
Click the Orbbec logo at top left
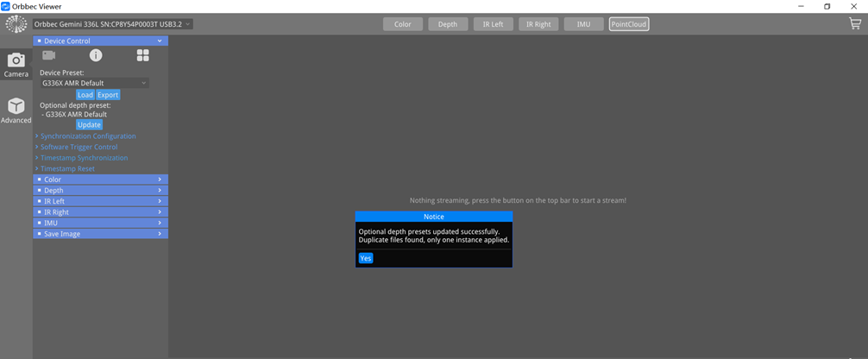(16, 24)
